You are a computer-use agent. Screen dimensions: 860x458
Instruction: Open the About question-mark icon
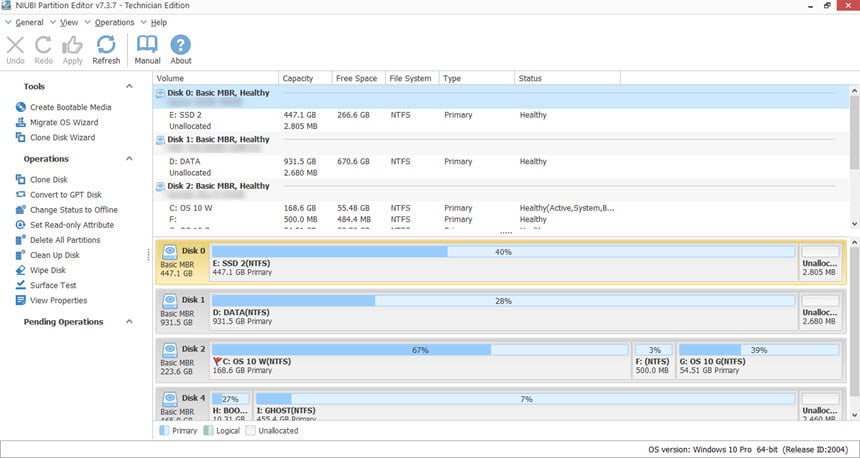180,45
